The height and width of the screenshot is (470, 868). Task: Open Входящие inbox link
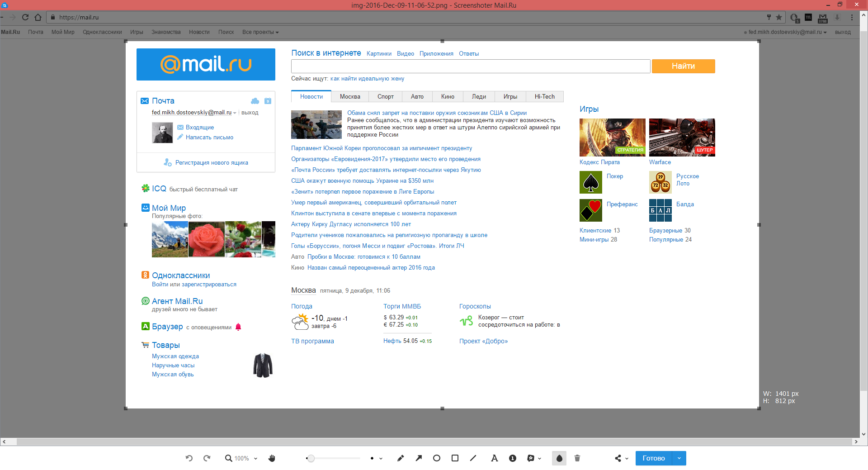coord(200,128)
